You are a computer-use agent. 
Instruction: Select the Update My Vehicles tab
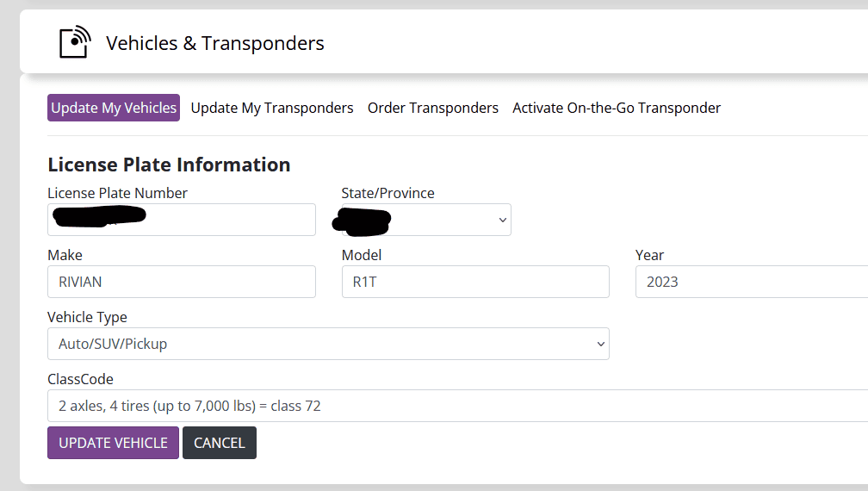114,108
